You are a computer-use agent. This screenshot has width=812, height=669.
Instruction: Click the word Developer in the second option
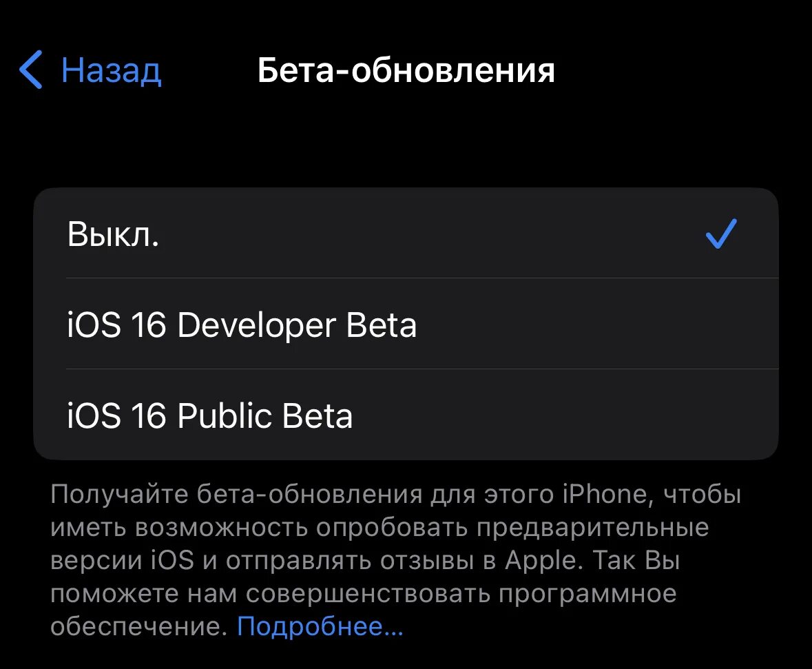256,326
